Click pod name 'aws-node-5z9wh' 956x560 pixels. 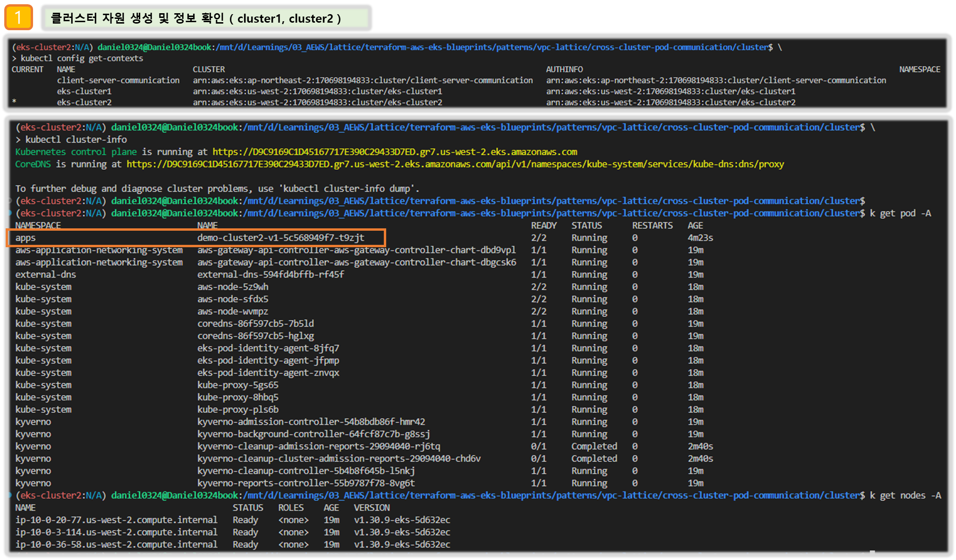(233, 287)
